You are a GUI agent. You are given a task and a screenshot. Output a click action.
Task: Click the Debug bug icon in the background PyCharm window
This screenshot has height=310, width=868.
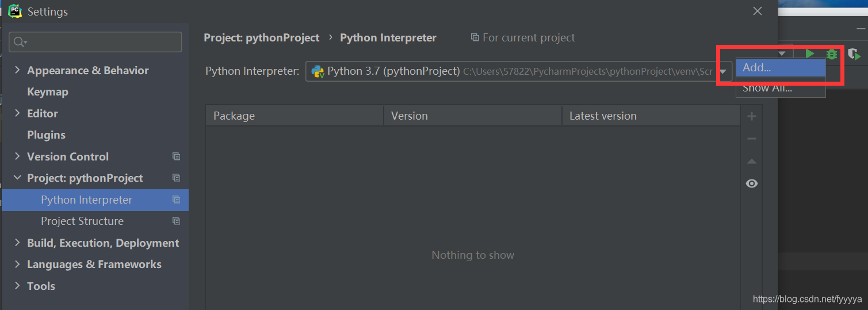(832, 53)
